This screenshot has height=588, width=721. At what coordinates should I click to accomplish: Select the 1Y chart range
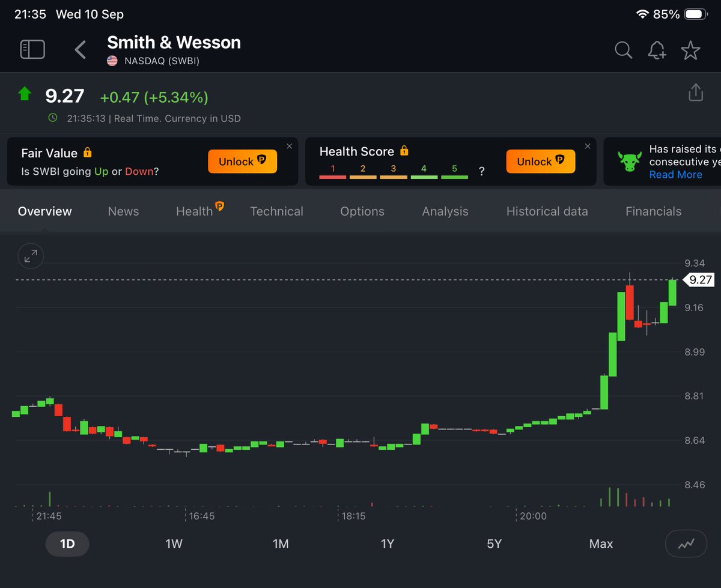pyautogui.click(x=388, y=544)
